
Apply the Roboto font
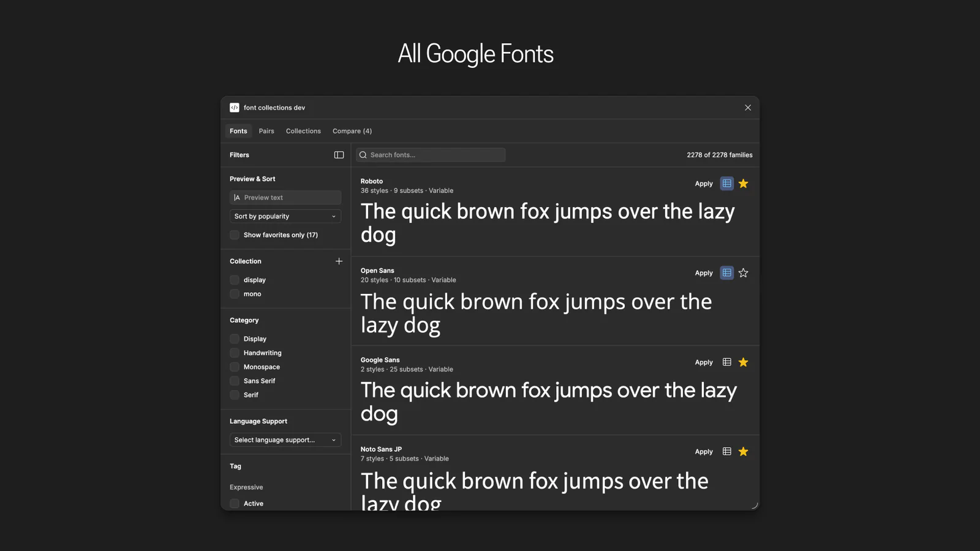(704, 184)
